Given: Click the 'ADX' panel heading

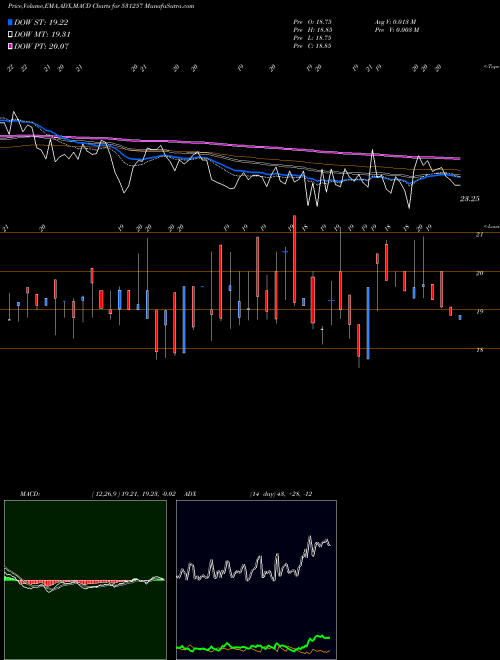Looking at the screenshot, I should [191, 494].
